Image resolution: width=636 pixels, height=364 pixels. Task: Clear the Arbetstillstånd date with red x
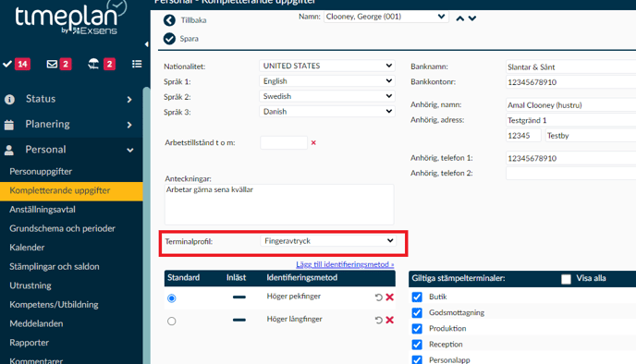[x=313, y=142]
